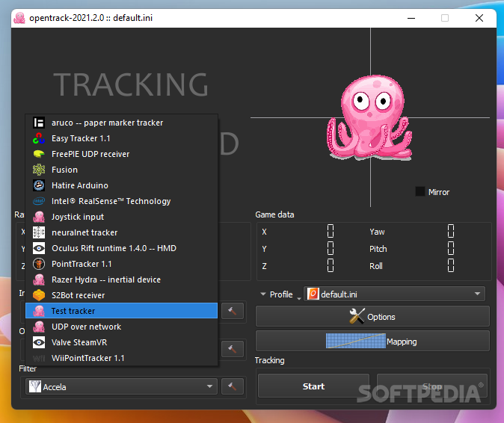
Task: Click the Easy Tracker 1.1 colored circles icon
Action: tap(39, 138)
